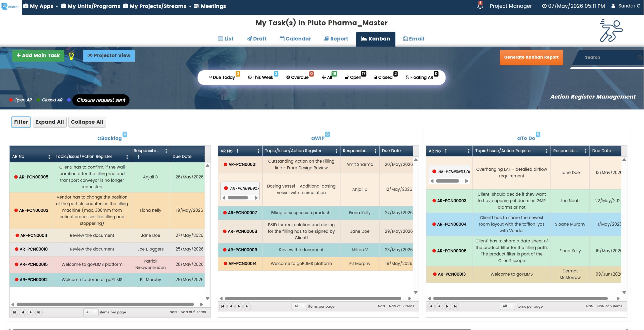Click the green Closed AR legend dot
The height and width of the screenshot is (330, 644).
[x=38, y=100]
